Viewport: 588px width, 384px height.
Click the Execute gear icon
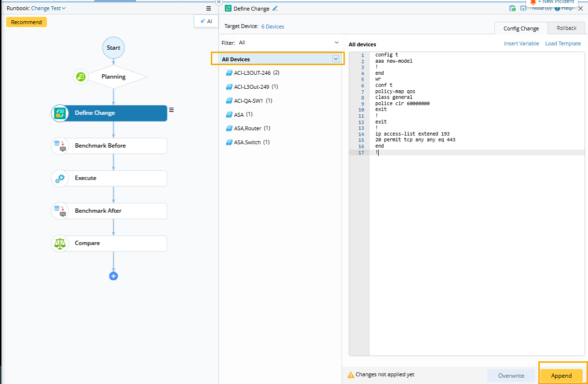coord(60,178)
